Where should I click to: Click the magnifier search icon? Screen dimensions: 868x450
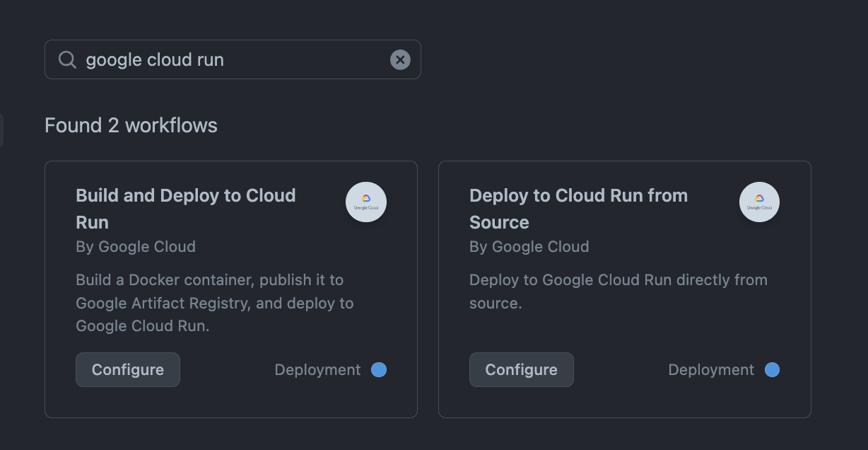67,59
